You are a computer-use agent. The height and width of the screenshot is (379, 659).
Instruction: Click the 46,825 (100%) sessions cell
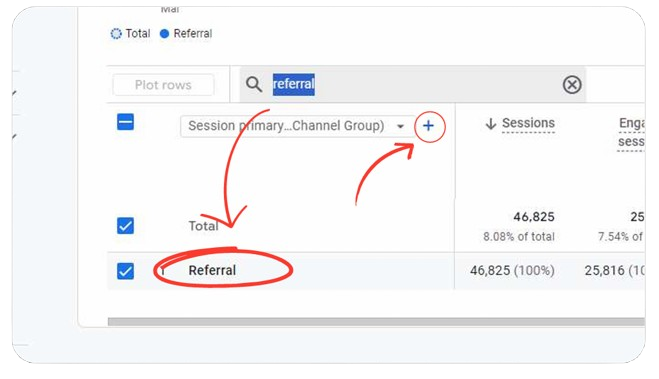(x=512, y=270)
